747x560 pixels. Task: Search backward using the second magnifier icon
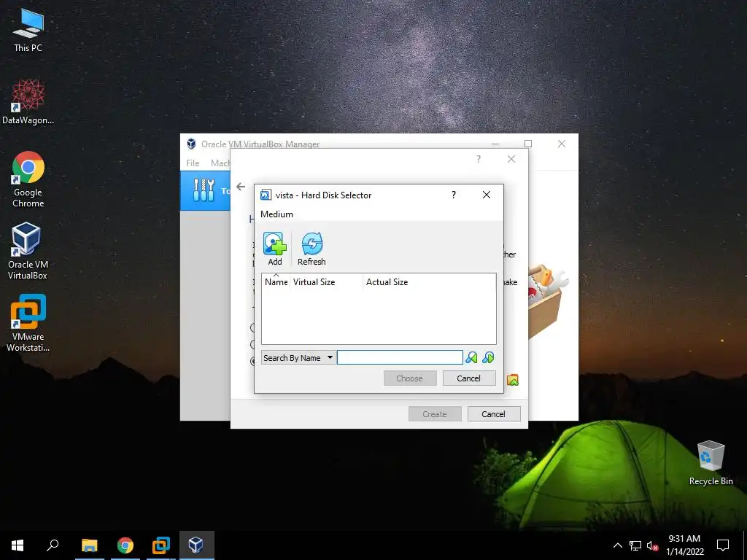tap(488, 357)
